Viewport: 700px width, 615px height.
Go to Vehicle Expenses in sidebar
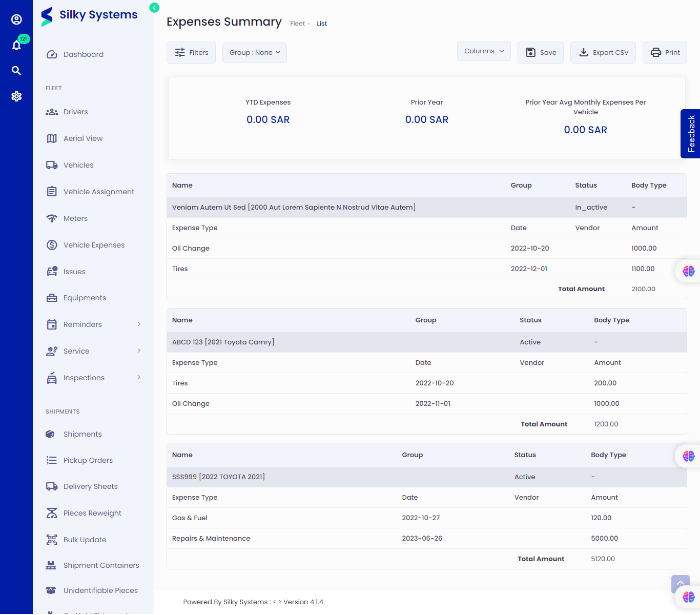pos(94,245)
